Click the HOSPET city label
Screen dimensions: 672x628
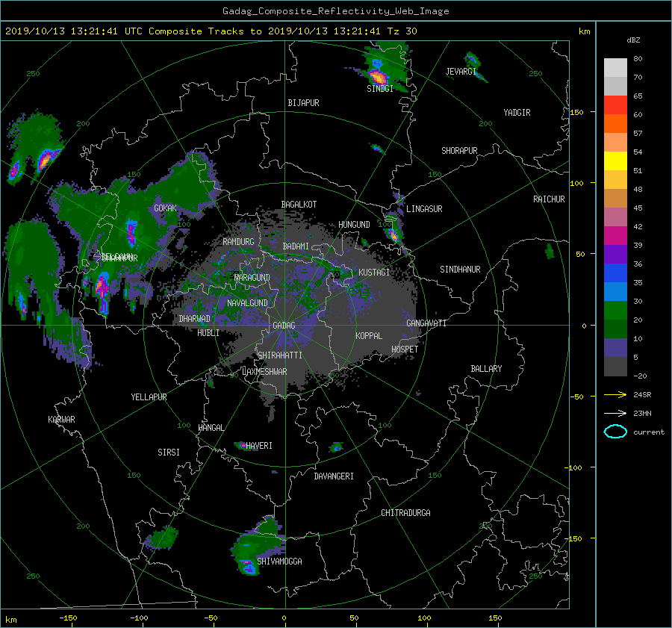click(405, 349)
